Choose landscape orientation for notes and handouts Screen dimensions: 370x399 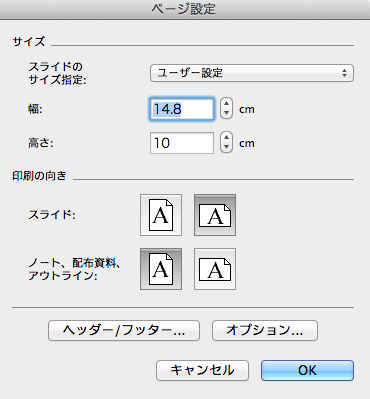click(215, 269)
